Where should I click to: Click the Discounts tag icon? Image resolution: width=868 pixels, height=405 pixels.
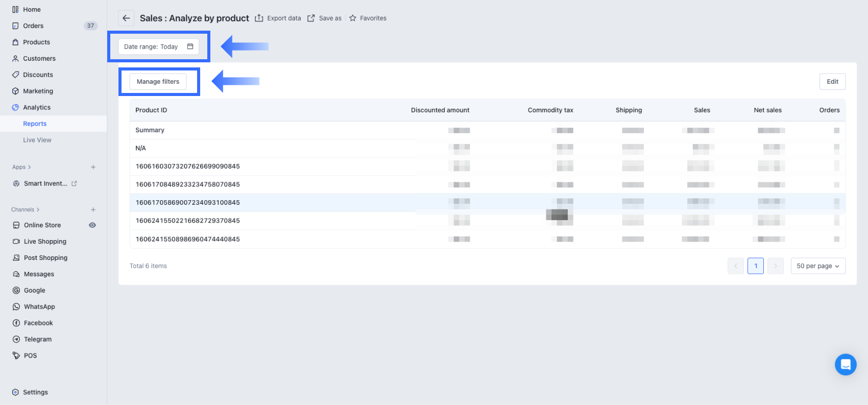[15, 75]
